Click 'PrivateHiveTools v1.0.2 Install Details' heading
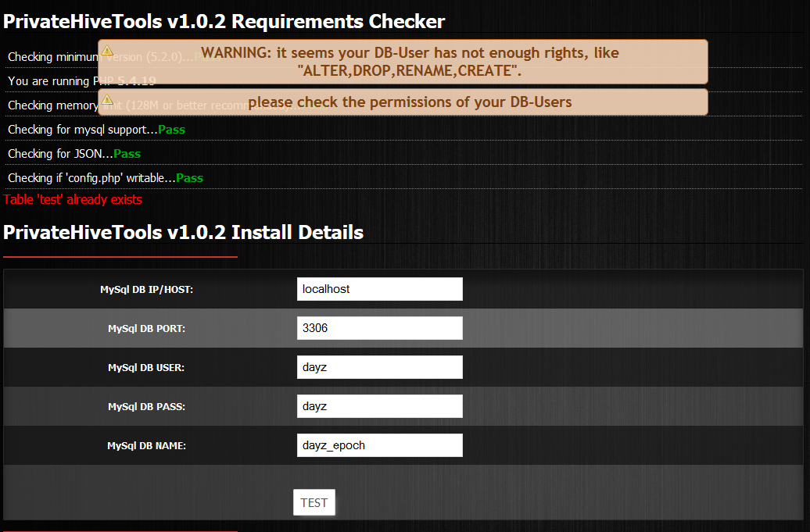Viewport: 810px width, 532px height. coord(184,232)
